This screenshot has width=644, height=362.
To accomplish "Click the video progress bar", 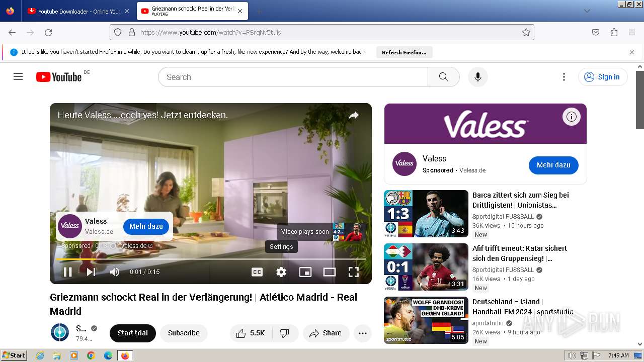I will 211,259.
